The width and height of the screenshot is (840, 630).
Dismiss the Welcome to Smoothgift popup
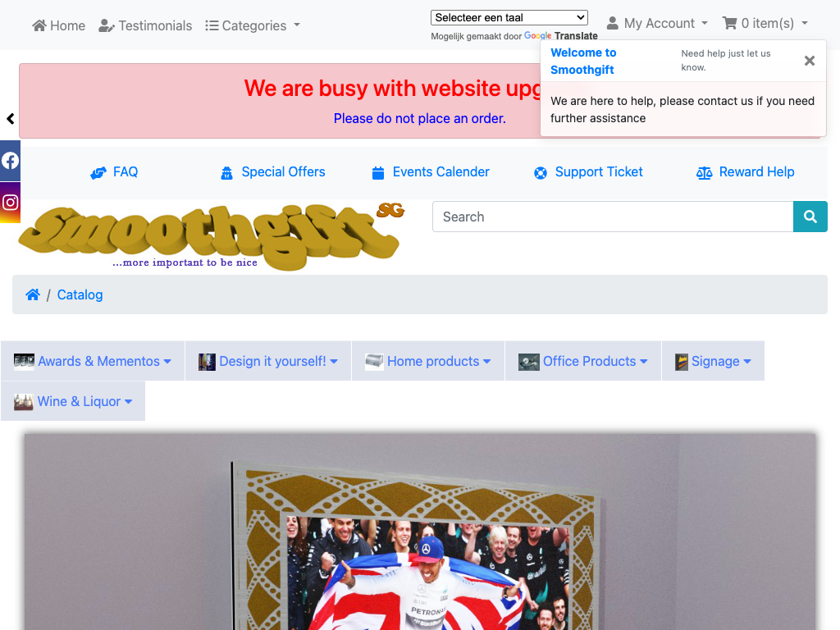(810, 61)
